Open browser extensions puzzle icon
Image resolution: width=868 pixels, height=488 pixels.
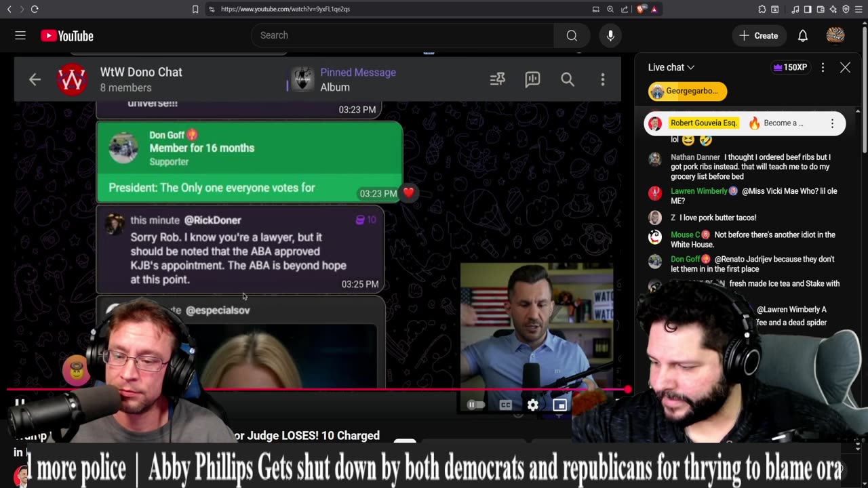click(x=762, y=9)
